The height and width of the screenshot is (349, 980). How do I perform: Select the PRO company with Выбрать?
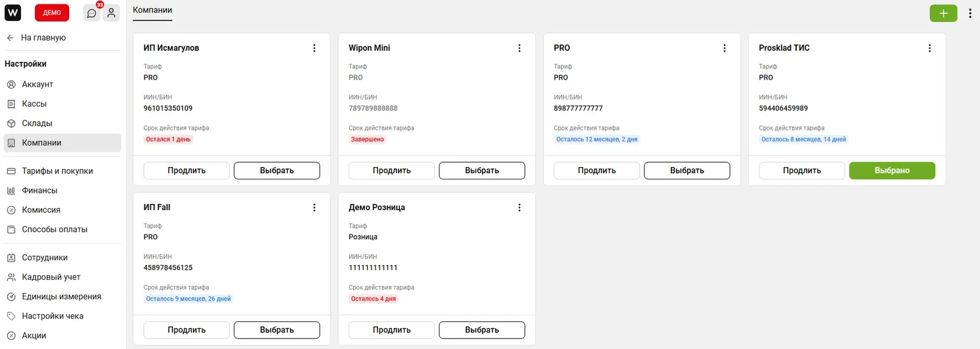click(687, 171)
